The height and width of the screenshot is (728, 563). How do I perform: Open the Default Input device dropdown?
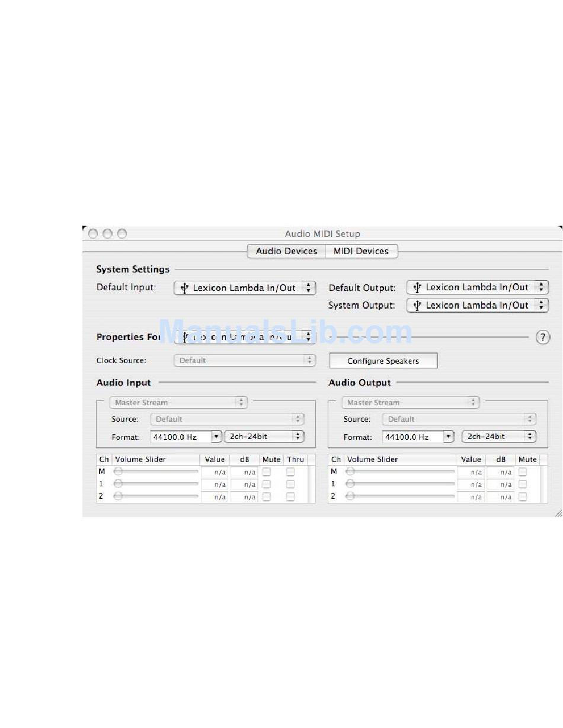245,288
